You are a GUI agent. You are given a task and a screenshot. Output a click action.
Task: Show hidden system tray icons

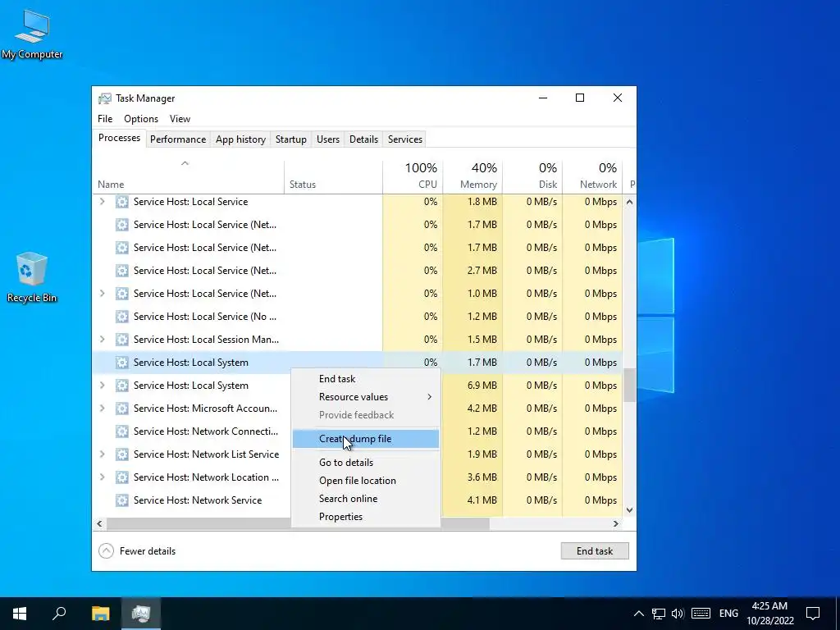pos(638,614)
